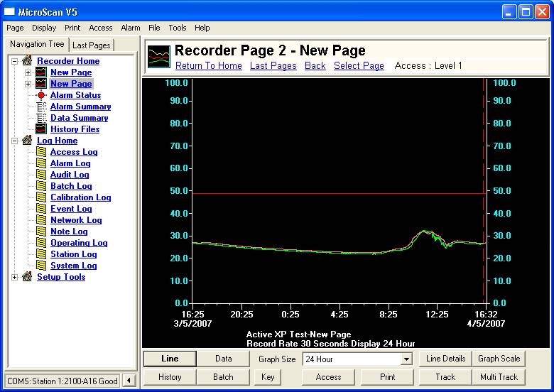
Task: Click the Event Log yellow icon
Action: point(41,209)
